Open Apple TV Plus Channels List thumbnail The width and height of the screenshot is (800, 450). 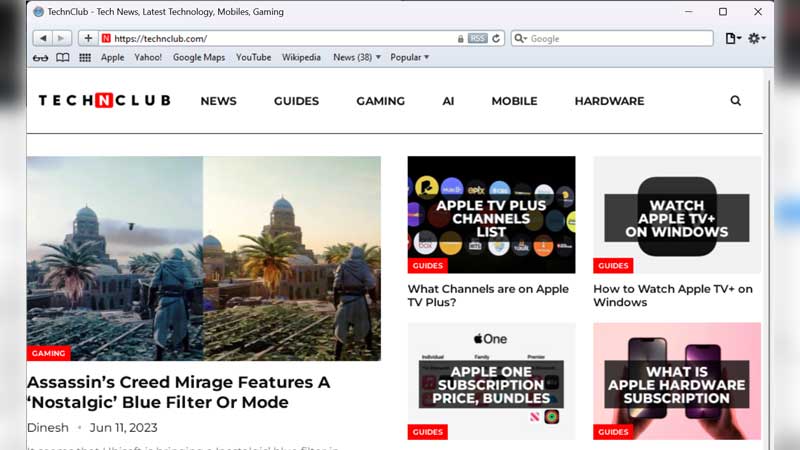coord(491,215)
